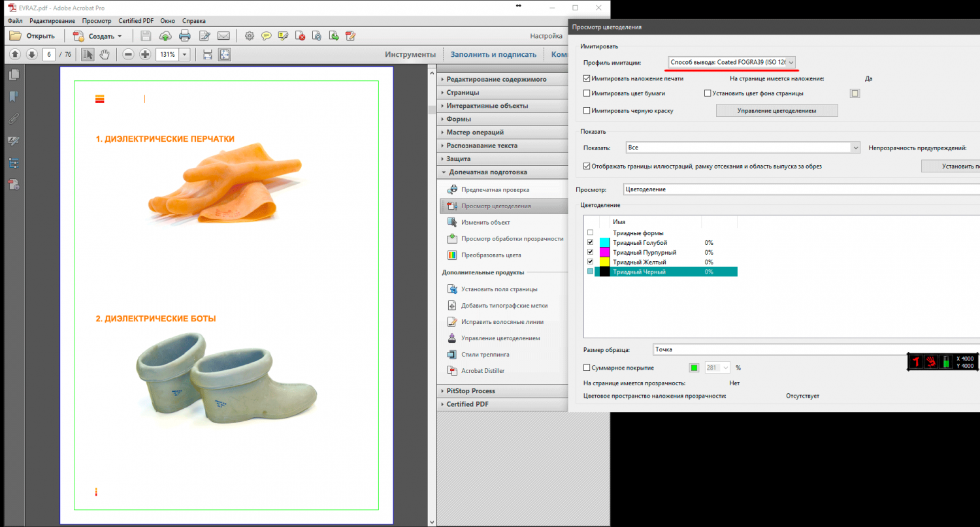Open the zoom percentage dropdown arrow

point(185,54)
